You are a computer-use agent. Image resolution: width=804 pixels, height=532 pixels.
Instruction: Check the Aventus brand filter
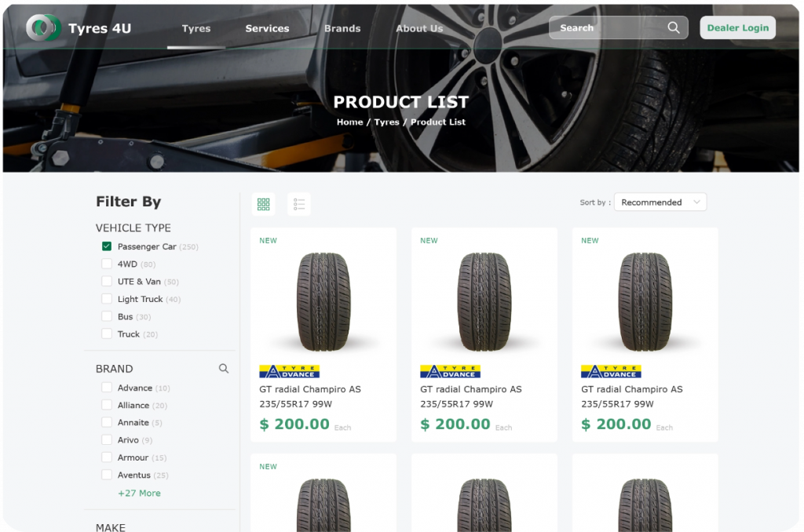(x=107, y=475)
